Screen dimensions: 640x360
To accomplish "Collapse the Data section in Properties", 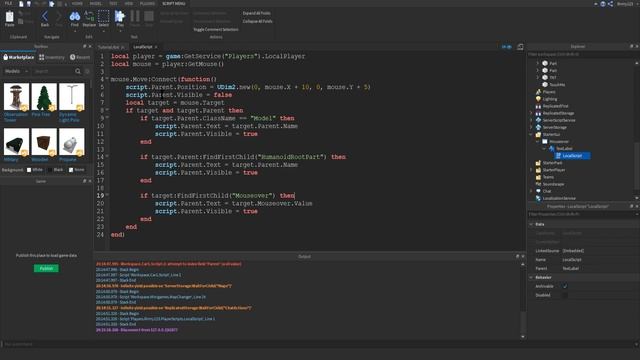I will click(531, 224).
